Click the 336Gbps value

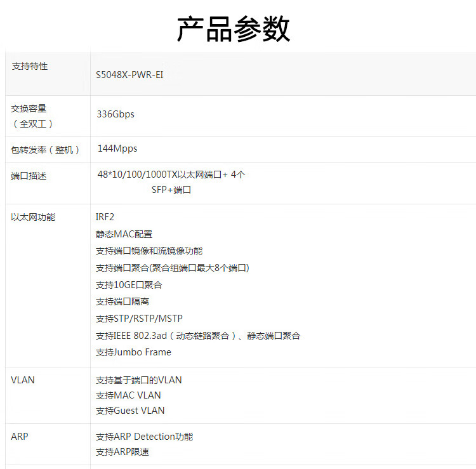pos(116,114)
